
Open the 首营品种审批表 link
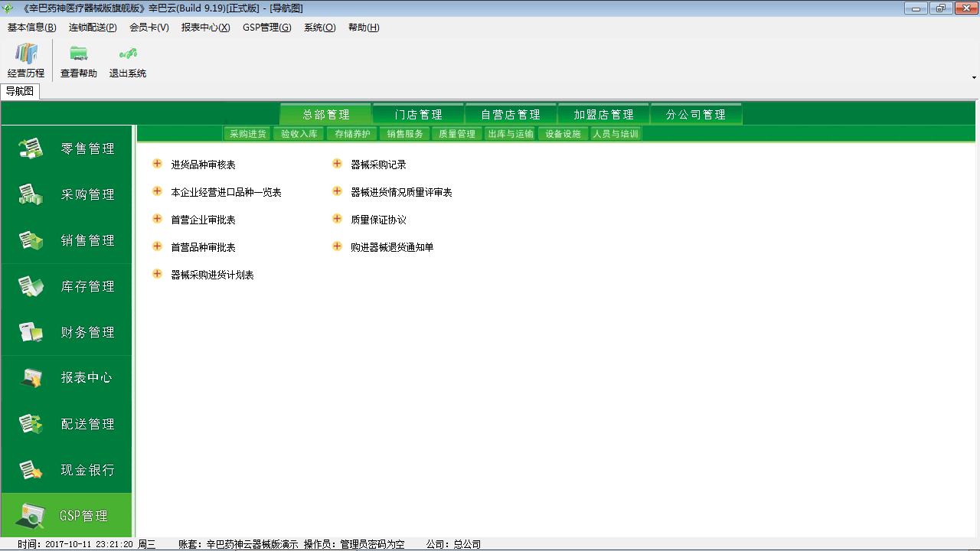(x=204, y=247)
